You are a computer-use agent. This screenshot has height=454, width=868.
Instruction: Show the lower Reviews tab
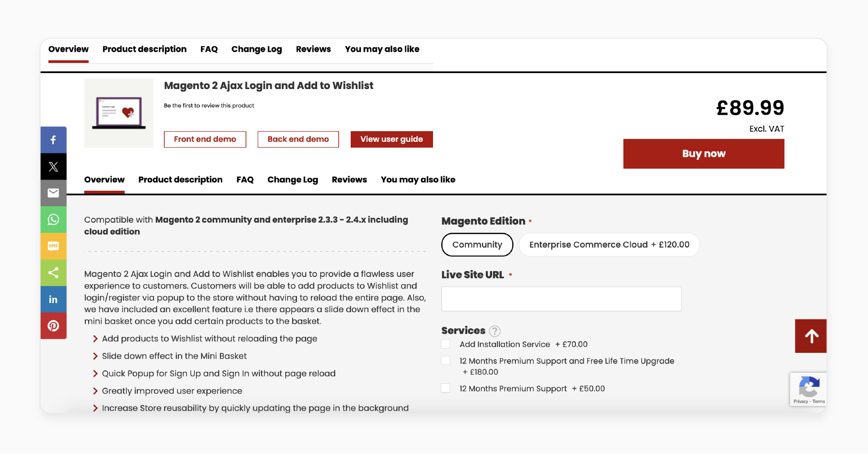[x=349, y=180]
